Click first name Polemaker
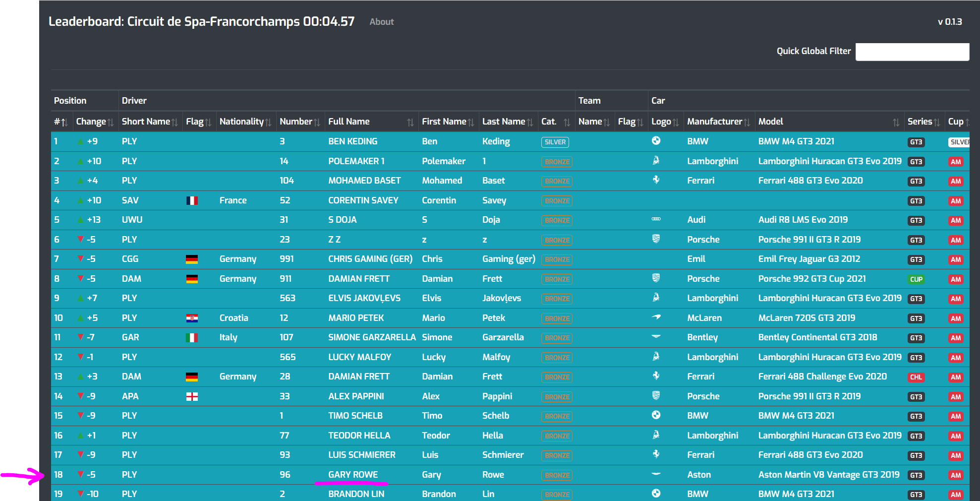 tap(444, 161)
